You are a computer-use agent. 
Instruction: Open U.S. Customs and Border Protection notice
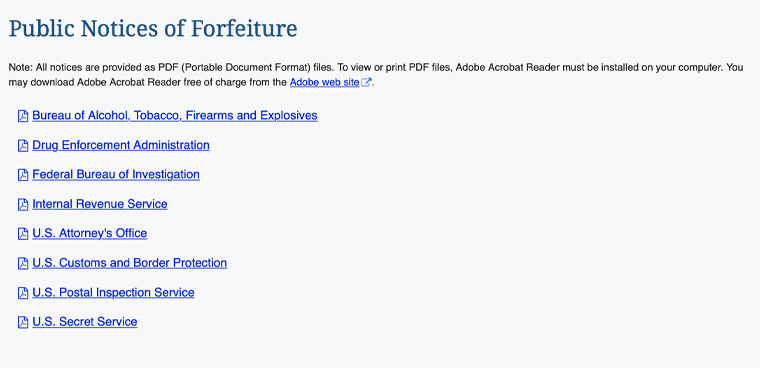coord(129,262)
